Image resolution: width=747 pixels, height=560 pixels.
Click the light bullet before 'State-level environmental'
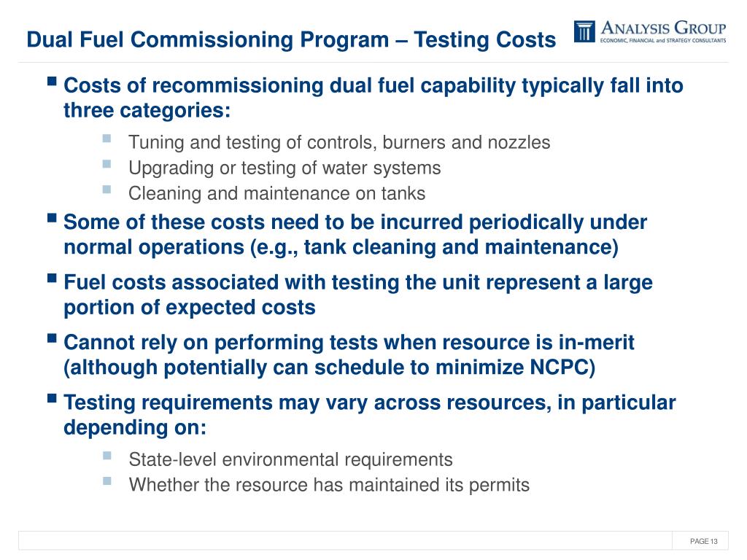click(x=107, y=455)
